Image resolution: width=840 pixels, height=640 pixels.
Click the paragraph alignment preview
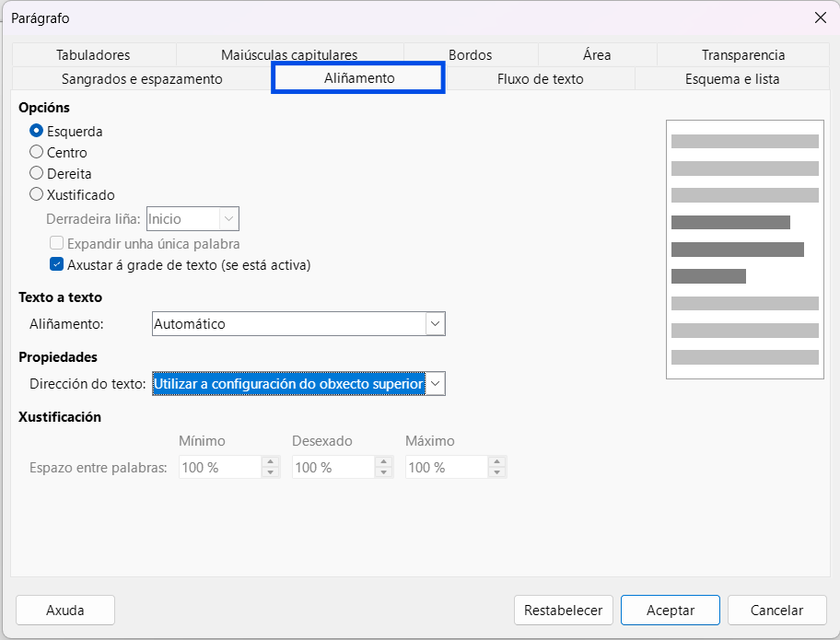click(744, 249)
